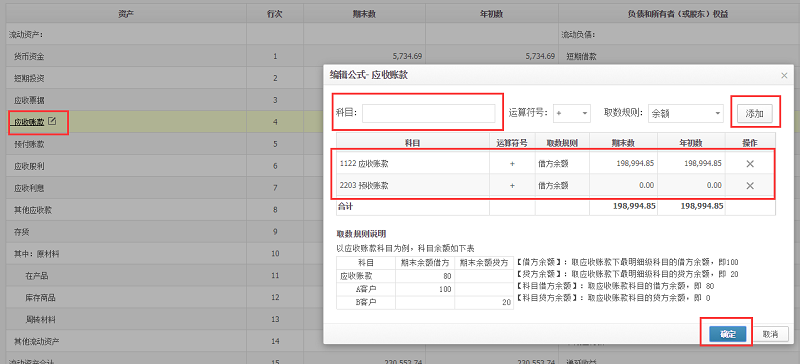Screen dimensions: 800x364
Task: Delete the 1122 应收账款 row
Action: [750, 164]
